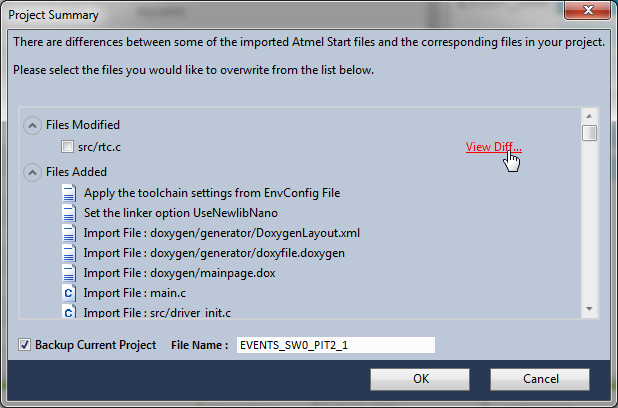Click the Cancel button
The width and height of the screenshot is (618, 408).
tap(540, 379)
